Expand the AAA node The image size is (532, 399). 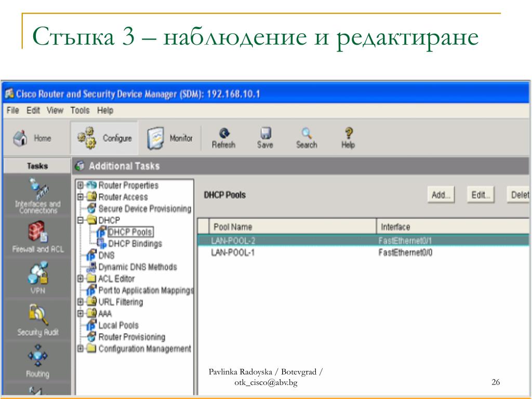click(x=81, y=313)
